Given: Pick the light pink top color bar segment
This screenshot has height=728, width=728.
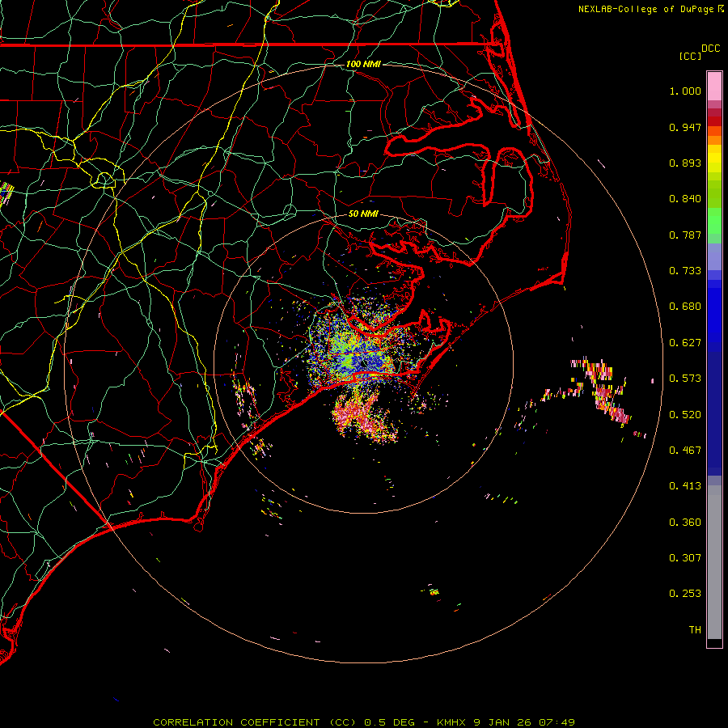Looking at the screenshot, I should click(714, 87).
